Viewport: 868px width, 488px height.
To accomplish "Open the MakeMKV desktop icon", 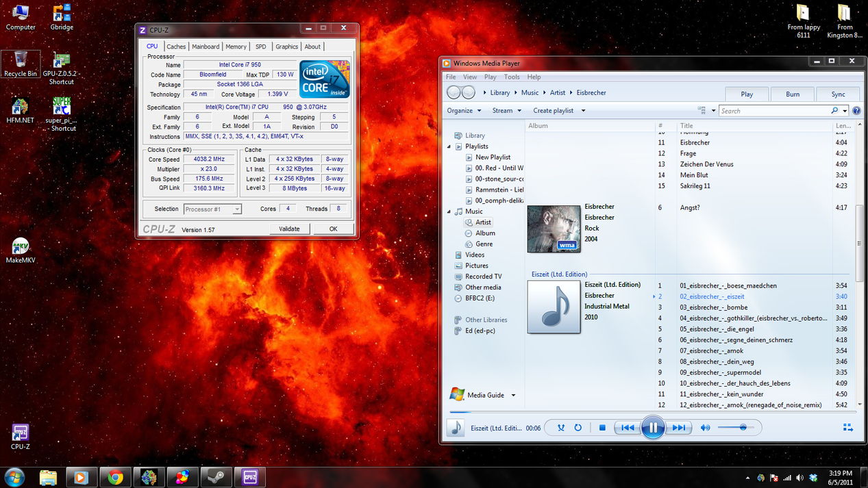I will (21, 251).
